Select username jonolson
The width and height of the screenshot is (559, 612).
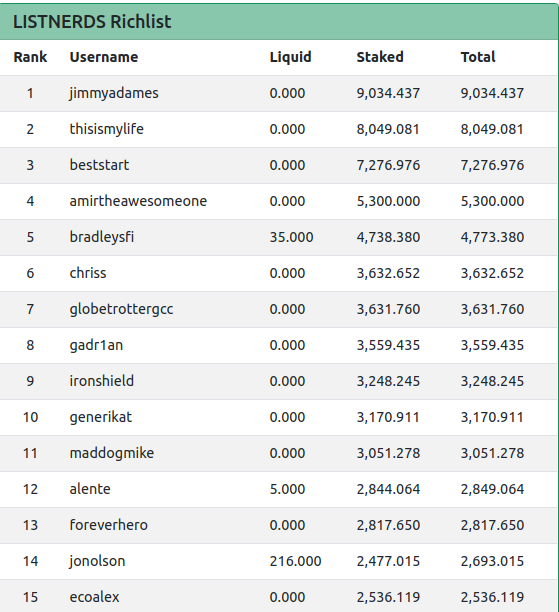click(97, 561)
